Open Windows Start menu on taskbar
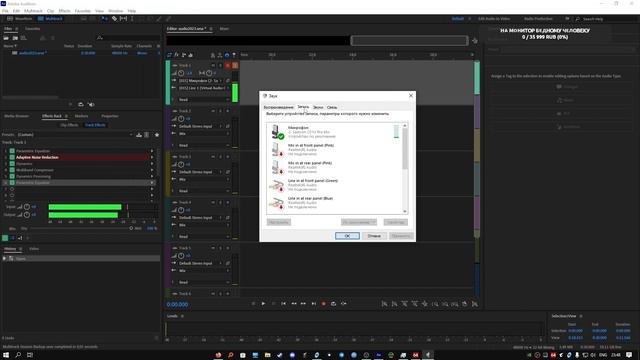The width and height of the screenshot is (640, 360). (x=6, y=355)
